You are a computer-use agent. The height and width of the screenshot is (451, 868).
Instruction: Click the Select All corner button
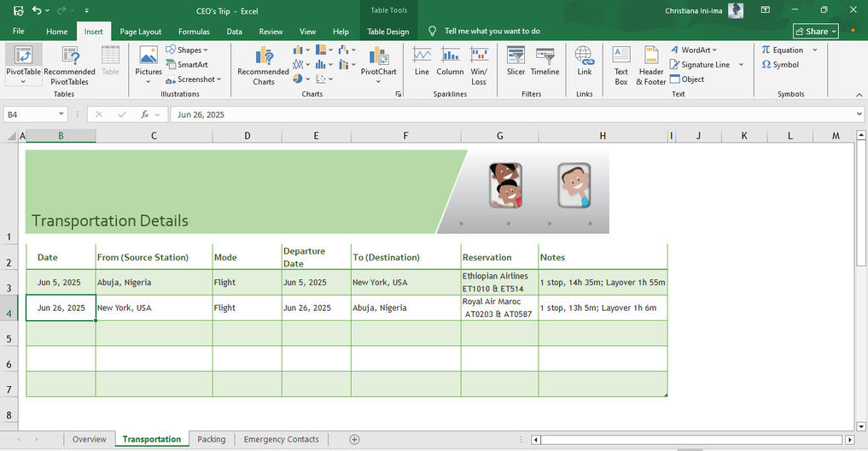[x=10, y=136]
